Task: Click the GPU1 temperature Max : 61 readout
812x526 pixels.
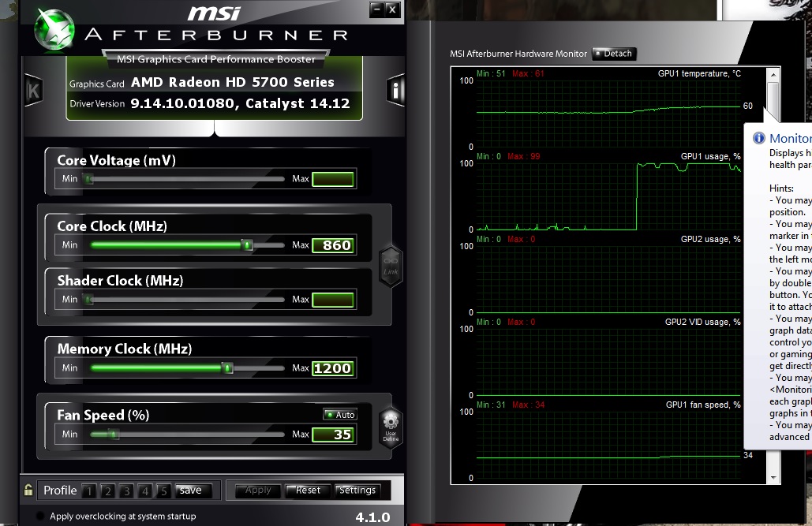Action: click(x=528, y=73)
